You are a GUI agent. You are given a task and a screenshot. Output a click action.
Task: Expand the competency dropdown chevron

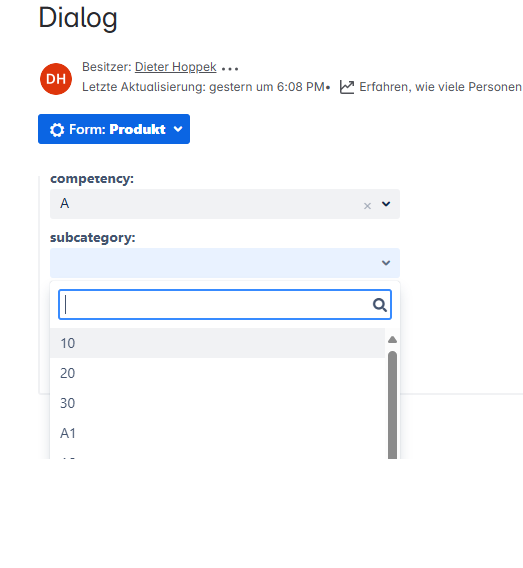coord(386,204)
